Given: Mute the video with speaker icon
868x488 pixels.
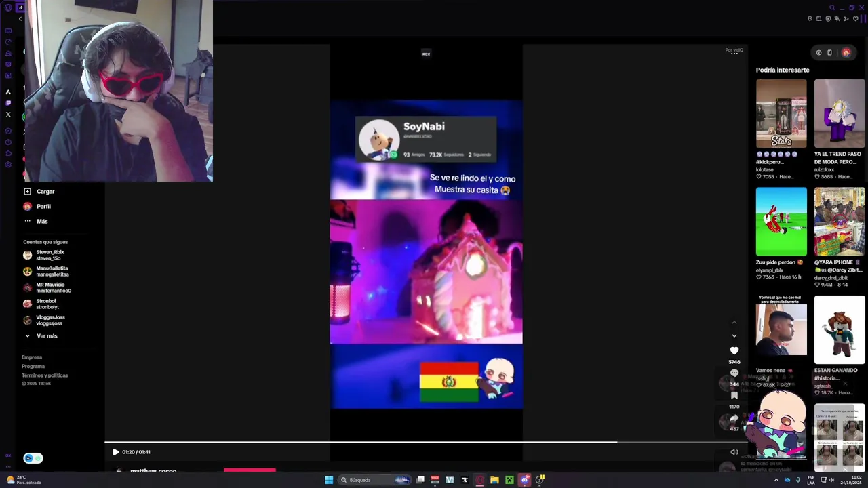Looking at the screenshot, I should [734, 452].
